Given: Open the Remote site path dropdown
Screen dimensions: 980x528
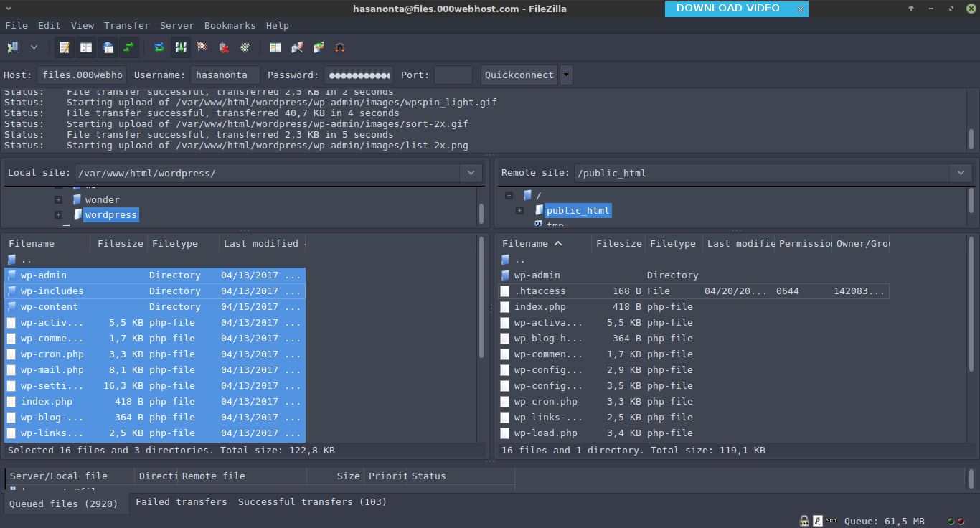Looking at the screenshot, I should (961, 173).
